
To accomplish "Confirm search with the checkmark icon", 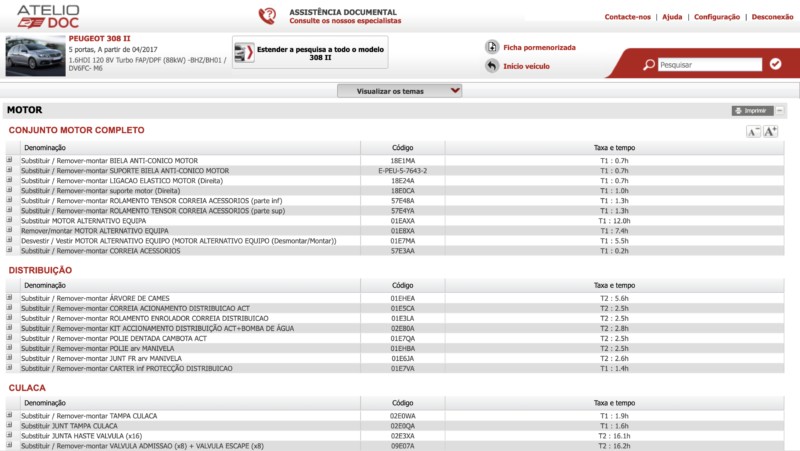I will click(776, 64).
